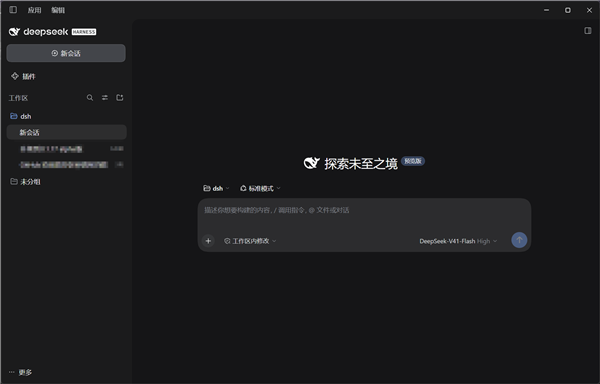Image resolution: width=600 pixels, height=384 pixels.
Task: Toggle the right panel icon at top right
Action: 588,31
